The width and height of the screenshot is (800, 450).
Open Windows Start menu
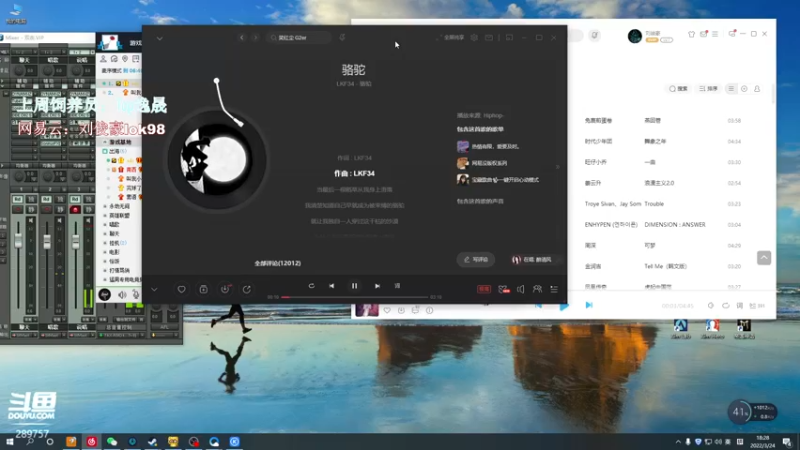click(10, 442)
